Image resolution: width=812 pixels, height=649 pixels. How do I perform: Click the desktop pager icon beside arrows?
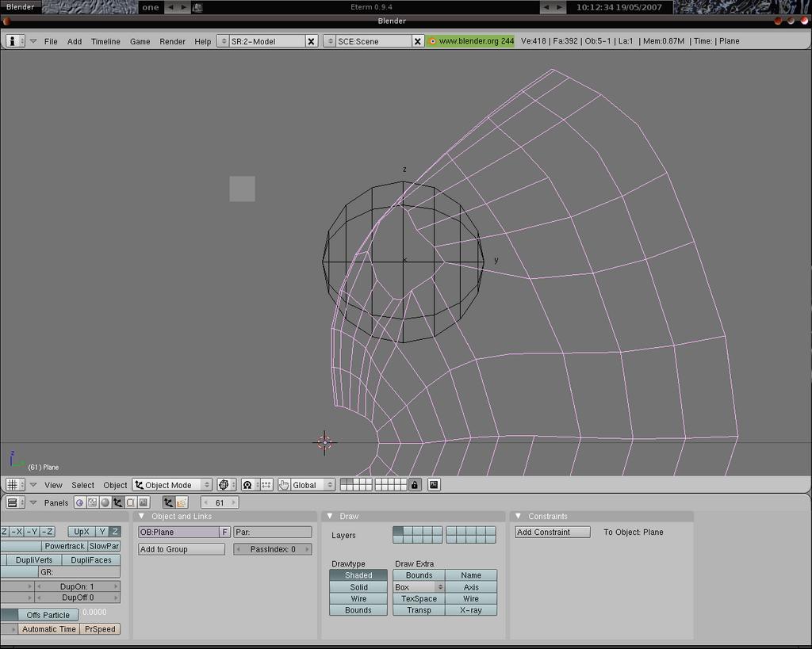(197, 7)
